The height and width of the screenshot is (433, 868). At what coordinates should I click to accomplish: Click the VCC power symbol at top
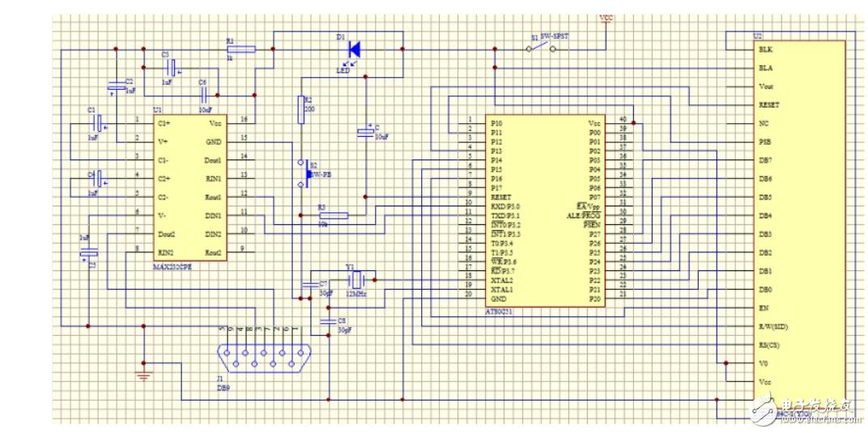click(606, 18)
